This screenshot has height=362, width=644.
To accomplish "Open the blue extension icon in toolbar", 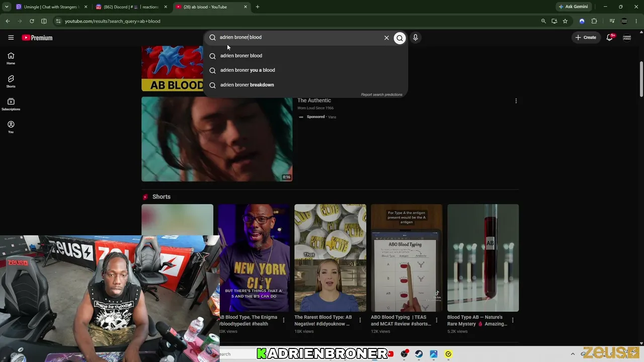I will point(582,21).
